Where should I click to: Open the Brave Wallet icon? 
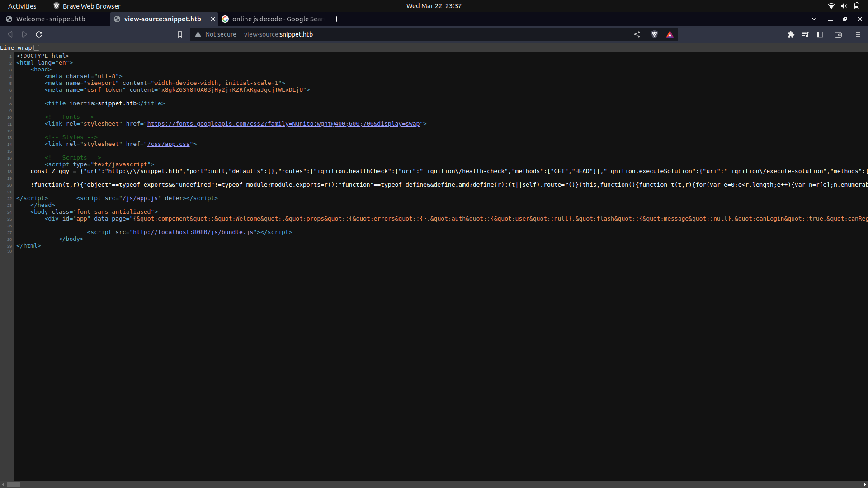point(838,34)
